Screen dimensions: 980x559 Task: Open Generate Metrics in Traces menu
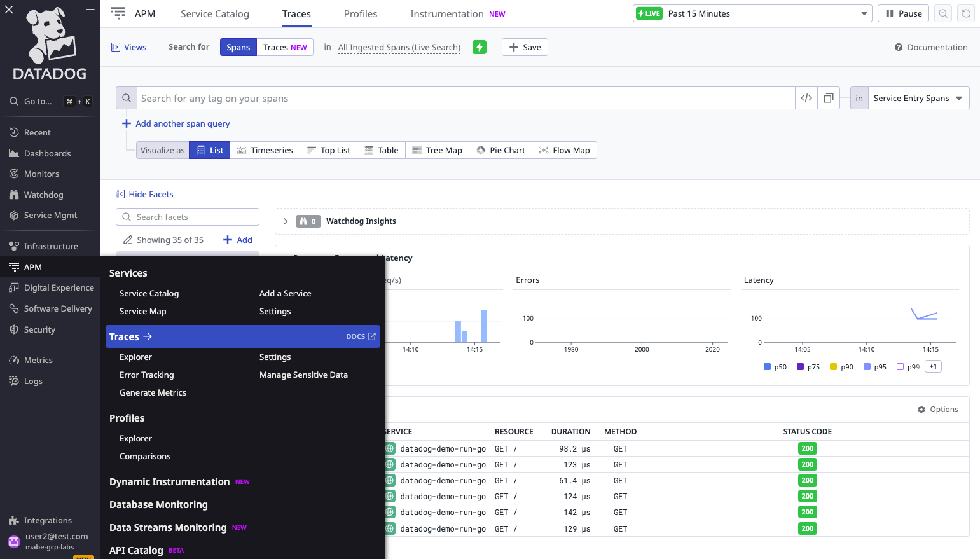(153, 392)
